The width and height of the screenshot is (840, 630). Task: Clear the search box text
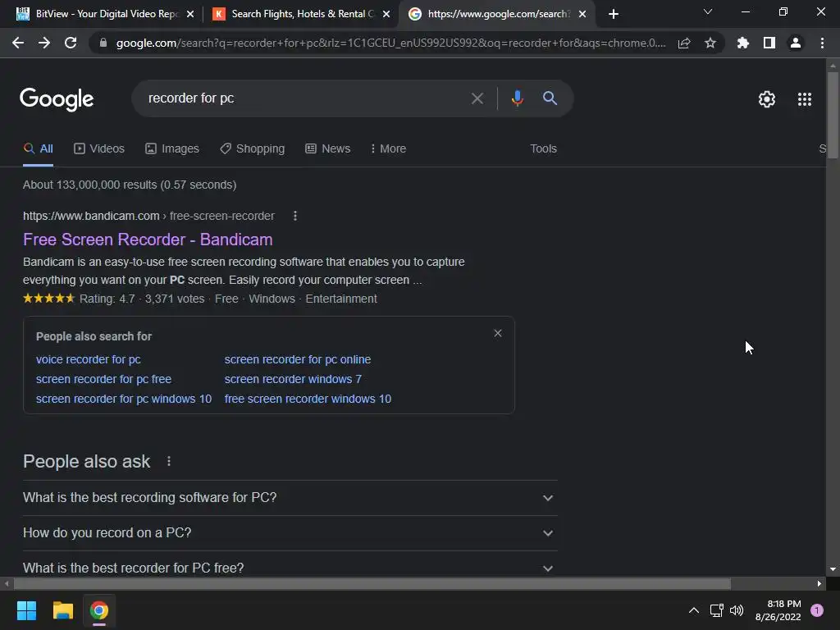click(x=477, y=98)
